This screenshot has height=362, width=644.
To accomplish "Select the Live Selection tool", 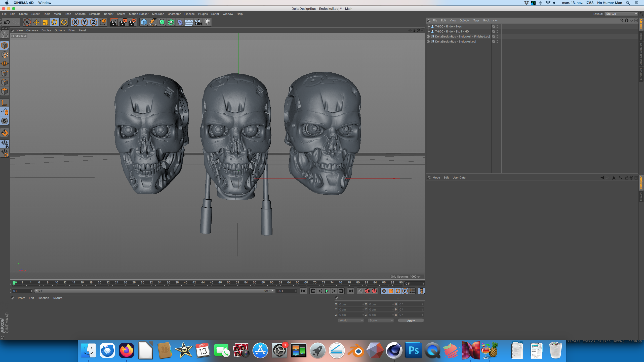I will tap(27, 22).
